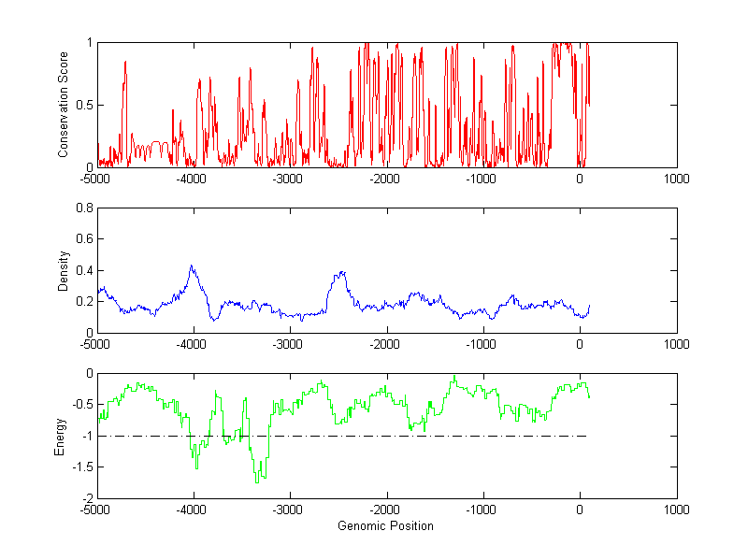Click the -3000 tick label under Energy plot
This screenshot has width=748, height=560.
(290, 511)
